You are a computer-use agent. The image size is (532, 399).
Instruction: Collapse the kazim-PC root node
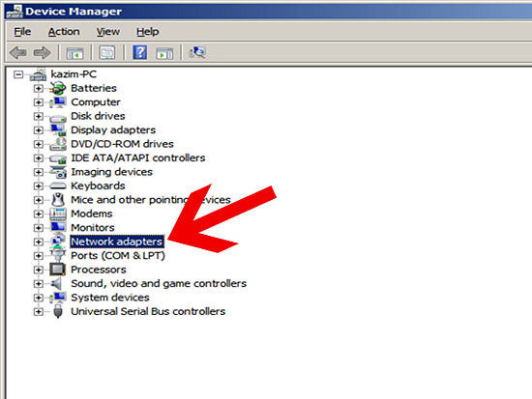(x=18, y=74)
